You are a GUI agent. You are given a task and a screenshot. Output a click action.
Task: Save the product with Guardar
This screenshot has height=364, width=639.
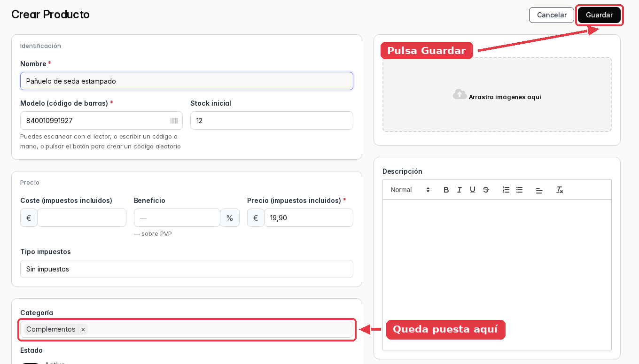coord(599,15)
